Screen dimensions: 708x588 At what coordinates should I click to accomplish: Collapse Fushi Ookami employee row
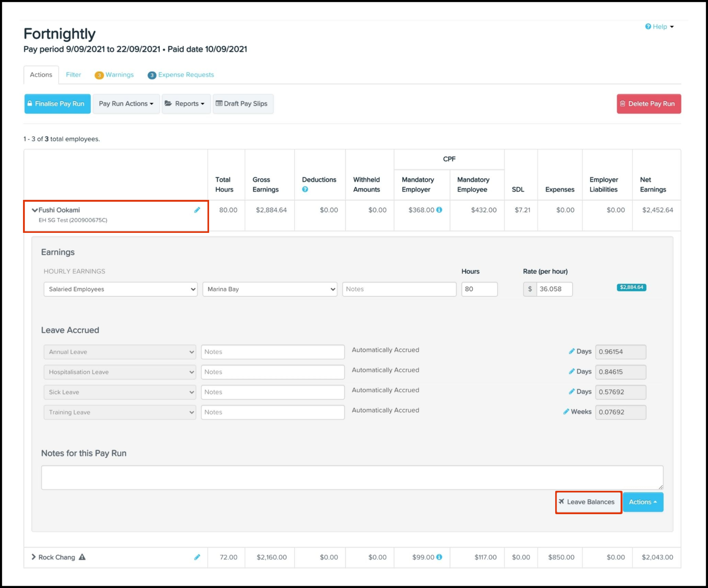(x=34, y=210)
